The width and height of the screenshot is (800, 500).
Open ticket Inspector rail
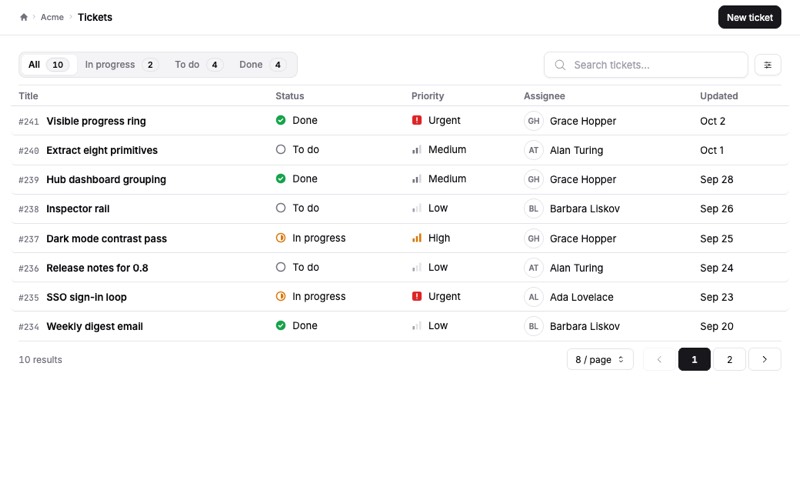78,209
